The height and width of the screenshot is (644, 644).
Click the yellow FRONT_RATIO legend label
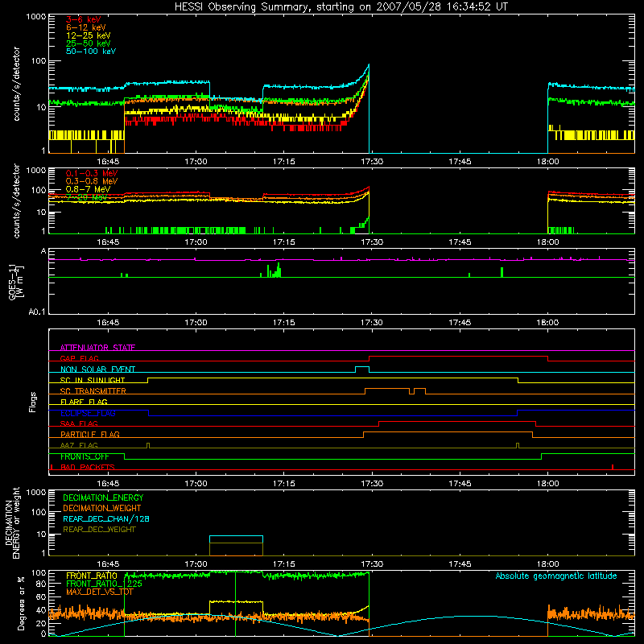92,576
